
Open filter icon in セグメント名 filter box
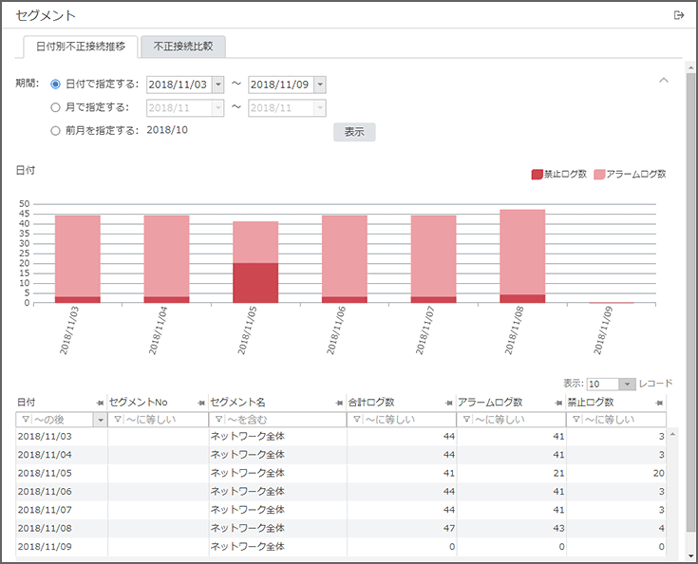(x=217, y=420)
